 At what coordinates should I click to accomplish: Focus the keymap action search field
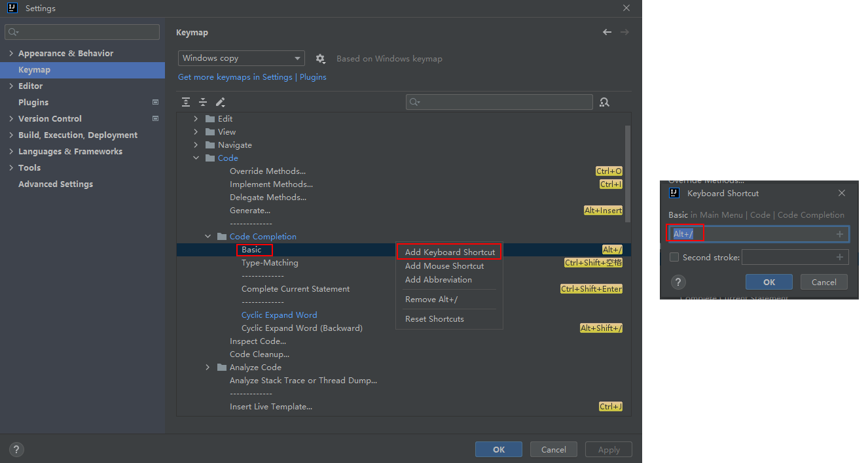click(x=499, y=102)
